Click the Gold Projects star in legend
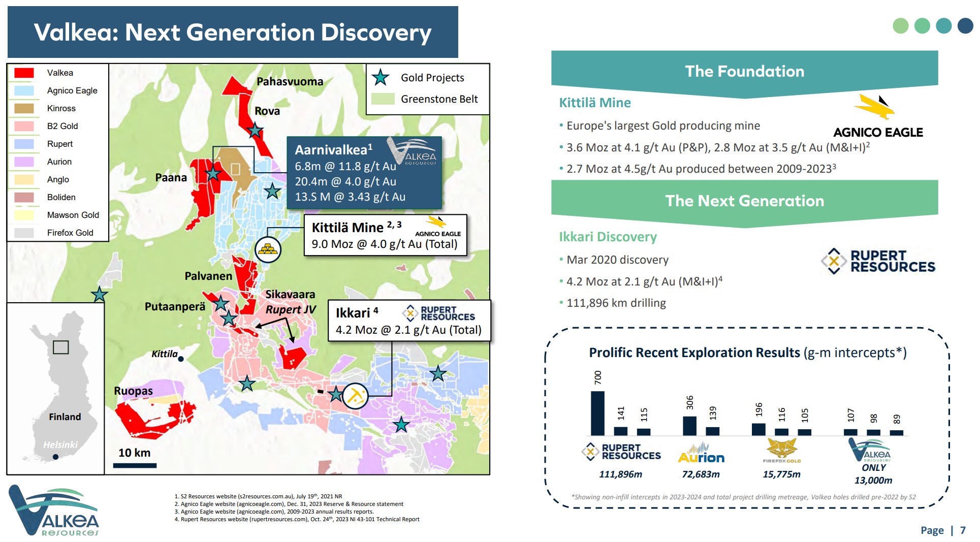This screenshot has width=980, height=542. (381, 78)
